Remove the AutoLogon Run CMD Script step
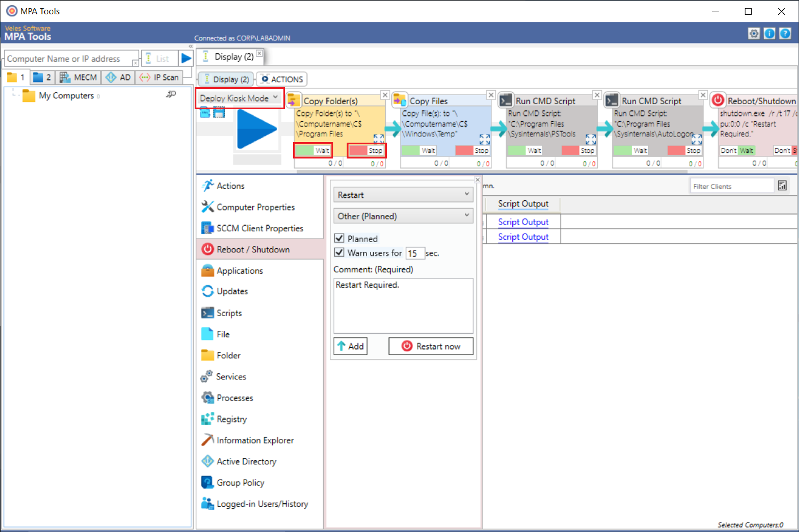The image size is (799, 532). (703, 95)
